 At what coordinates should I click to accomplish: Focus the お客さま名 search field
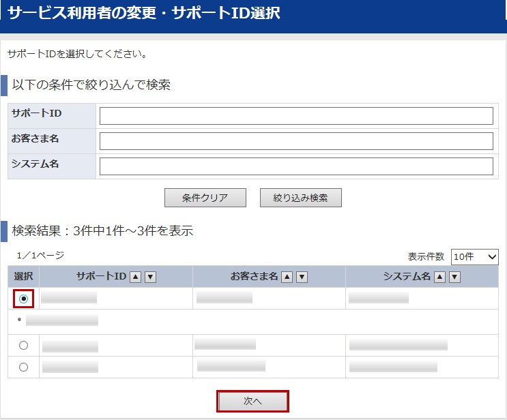coord(296,141)
